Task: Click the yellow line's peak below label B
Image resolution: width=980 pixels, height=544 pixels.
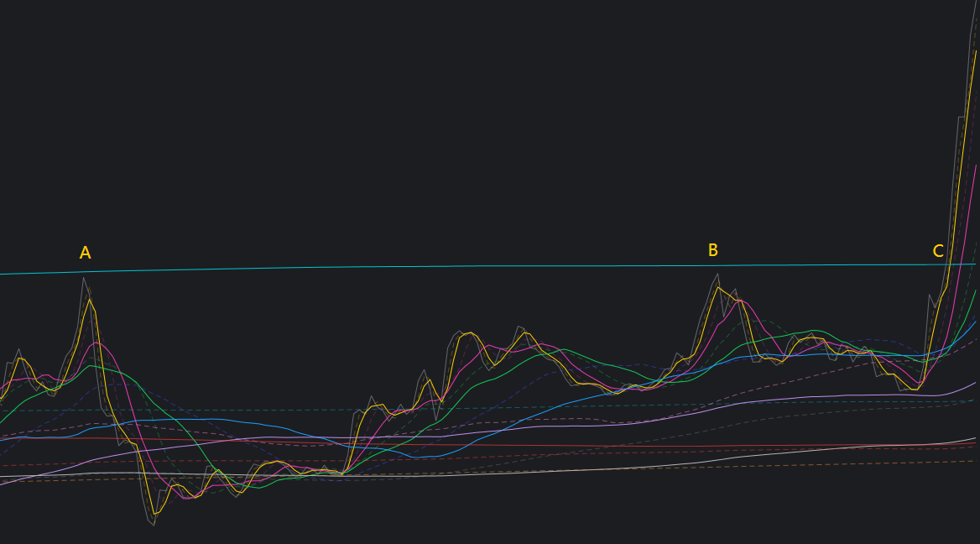Action: 719,288
